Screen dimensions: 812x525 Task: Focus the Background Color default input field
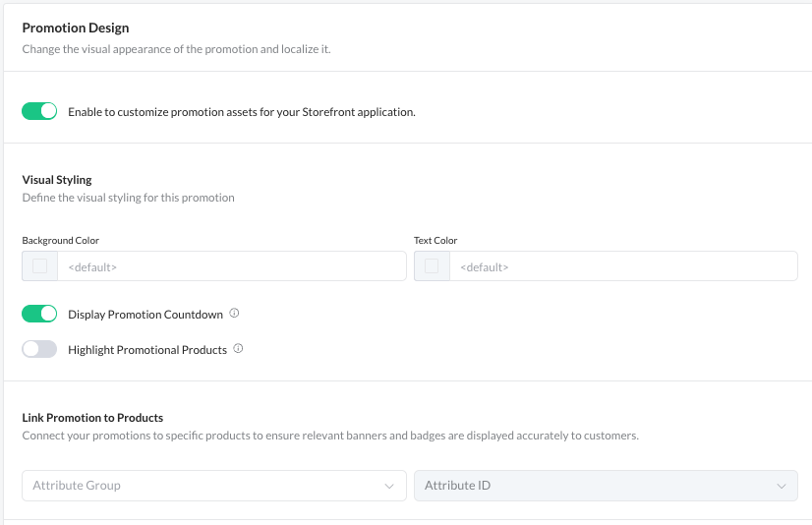click(231, 266)
